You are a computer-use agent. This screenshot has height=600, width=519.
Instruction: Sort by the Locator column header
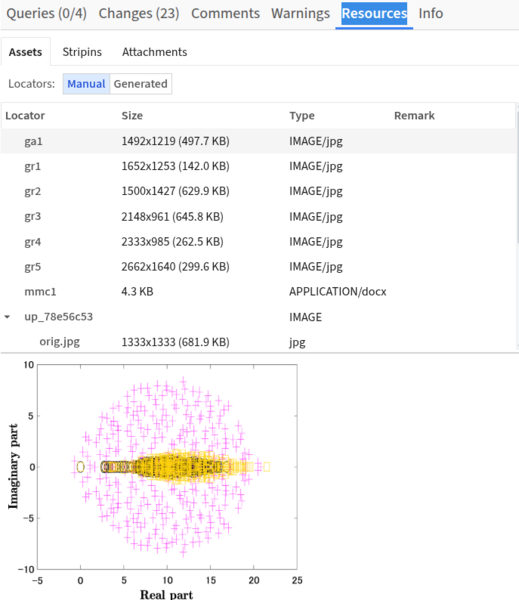pos(25,116)
